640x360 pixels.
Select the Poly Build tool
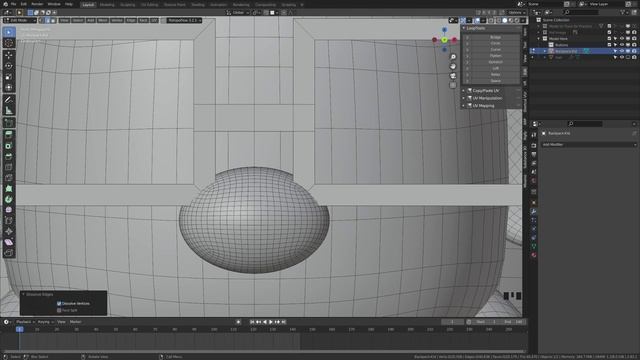pos(9,189)
